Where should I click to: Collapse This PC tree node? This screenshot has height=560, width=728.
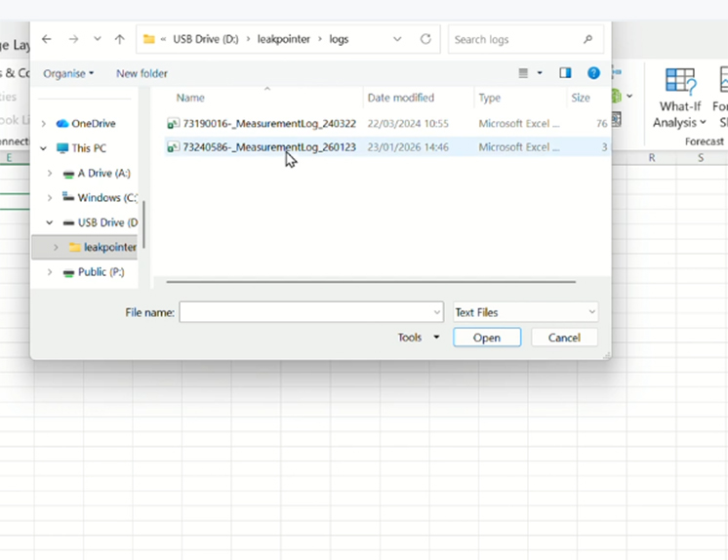point(44,148)
